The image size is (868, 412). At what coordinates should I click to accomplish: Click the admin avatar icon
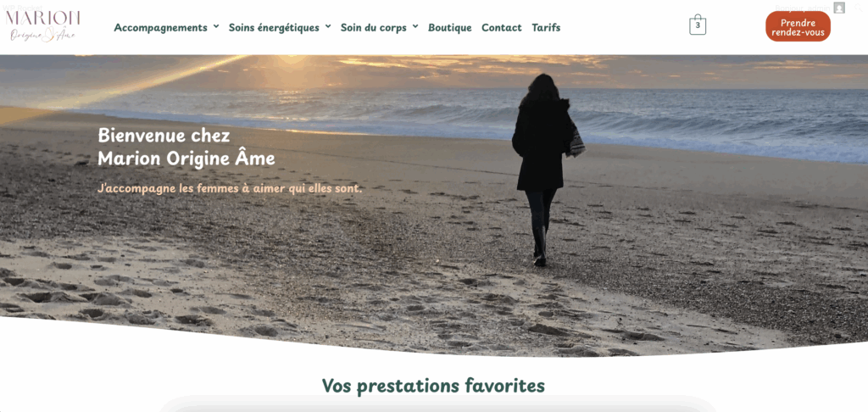(839, 8)
